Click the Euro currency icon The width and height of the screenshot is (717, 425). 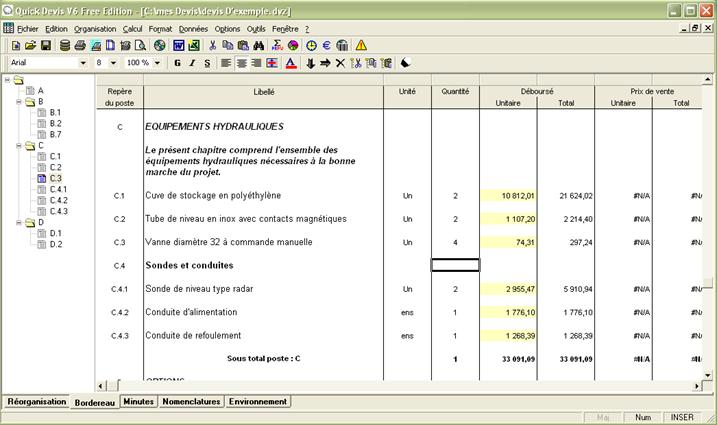tap(326, 46)
